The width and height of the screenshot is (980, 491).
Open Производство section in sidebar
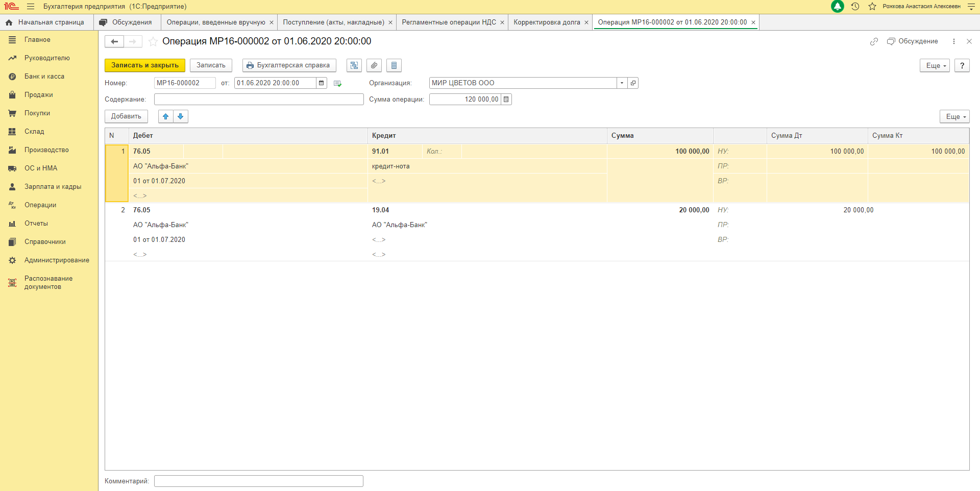coord(49,150)
